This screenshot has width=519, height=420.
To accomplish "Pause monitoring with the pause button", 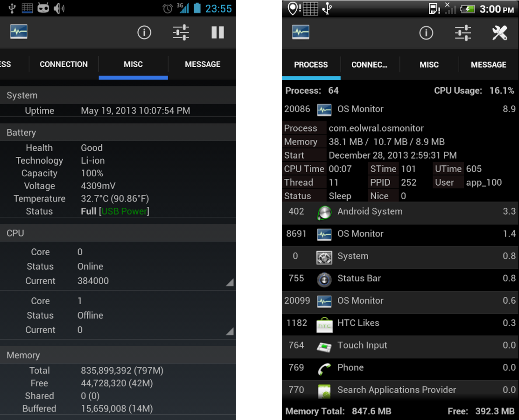I will pos(218,33).
